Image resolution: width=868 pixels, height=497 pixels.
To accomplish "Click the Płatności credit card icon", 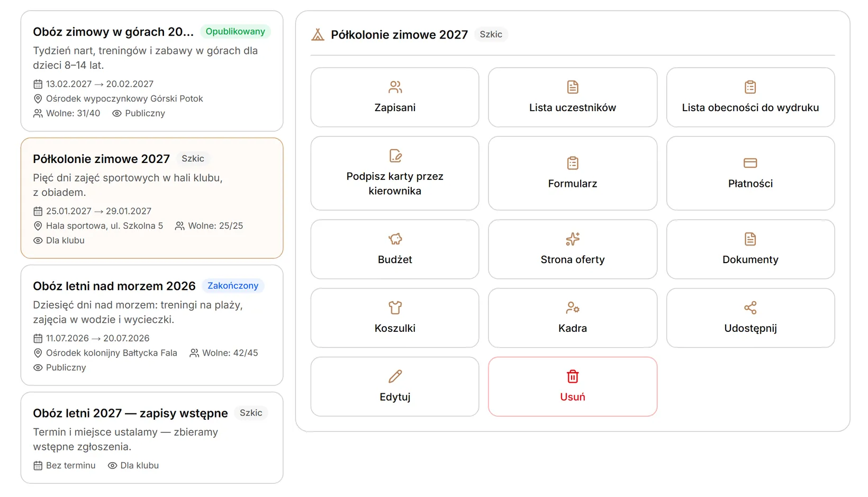I will point(750,163).
